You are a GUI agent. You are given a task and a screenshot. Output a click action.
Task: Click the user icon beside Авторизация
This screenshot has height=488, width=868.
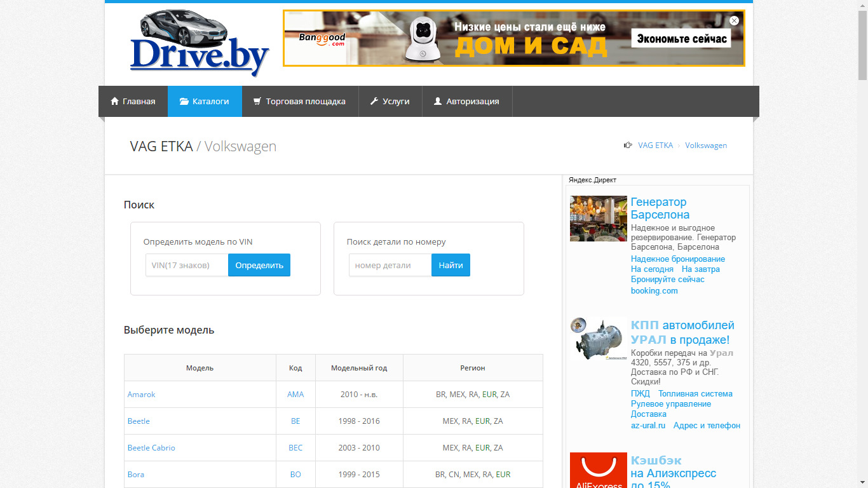coord(438,101)
